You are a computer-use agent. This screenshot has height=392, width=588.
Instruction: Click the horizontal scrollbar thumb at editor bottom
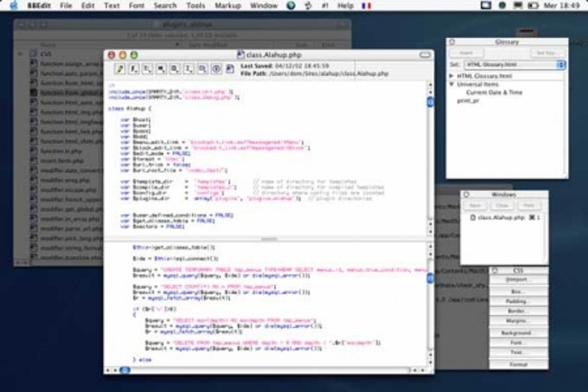(x=125, y=370)
